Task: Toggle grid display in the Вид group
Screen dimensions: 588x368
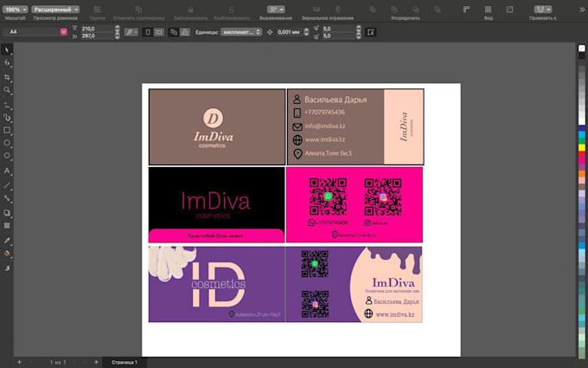Action: click(x=488, y=10)
